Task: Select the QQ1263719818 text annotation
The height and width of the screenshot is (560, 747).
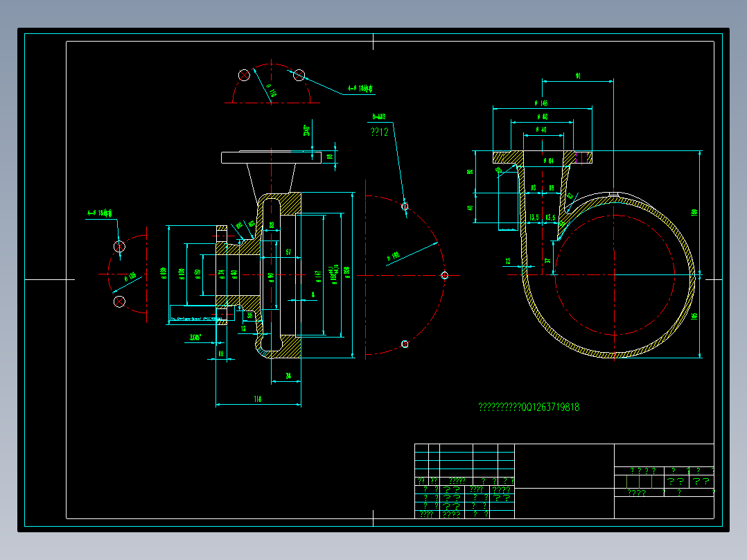Action: 529,407
